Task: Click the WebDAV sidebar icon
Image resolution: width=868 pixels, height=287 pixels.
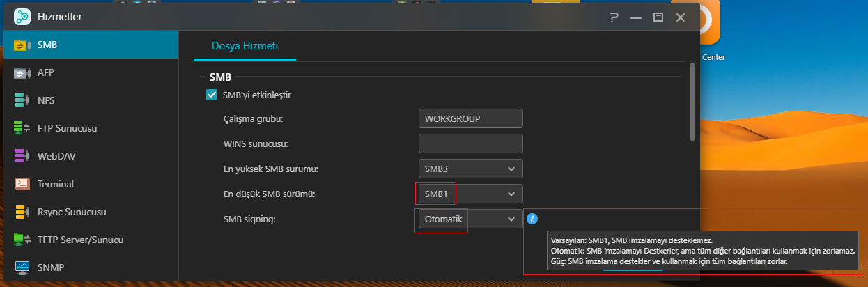Action: [22, 156]
